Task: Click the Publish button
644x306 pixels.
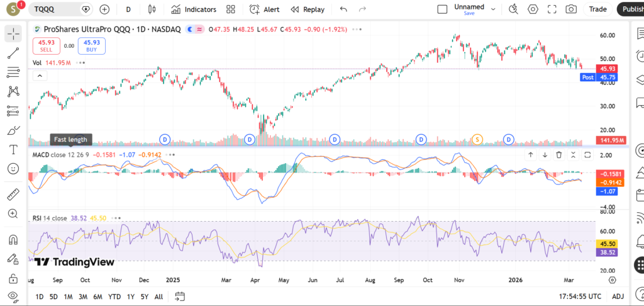Action: [x=630, y=9]
